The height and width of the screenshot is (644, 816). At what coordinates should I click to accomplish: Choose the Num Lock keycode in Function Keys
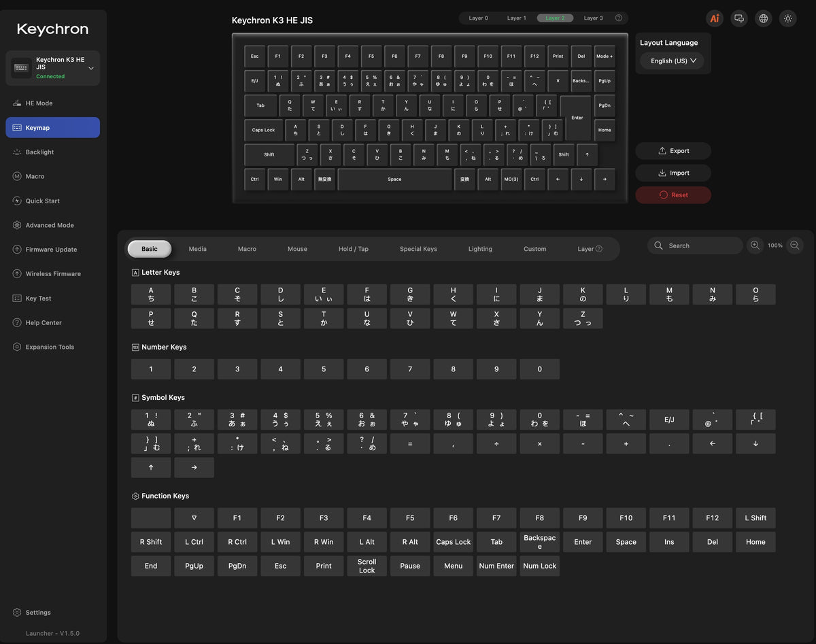point(540,566)
